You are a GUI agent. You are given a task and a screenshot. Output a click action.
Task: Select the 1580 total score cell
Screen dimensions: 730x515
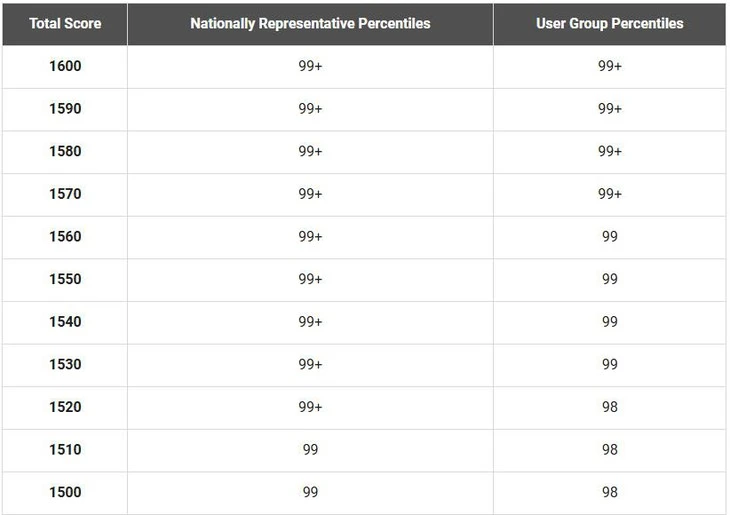[x=65, y=151]
